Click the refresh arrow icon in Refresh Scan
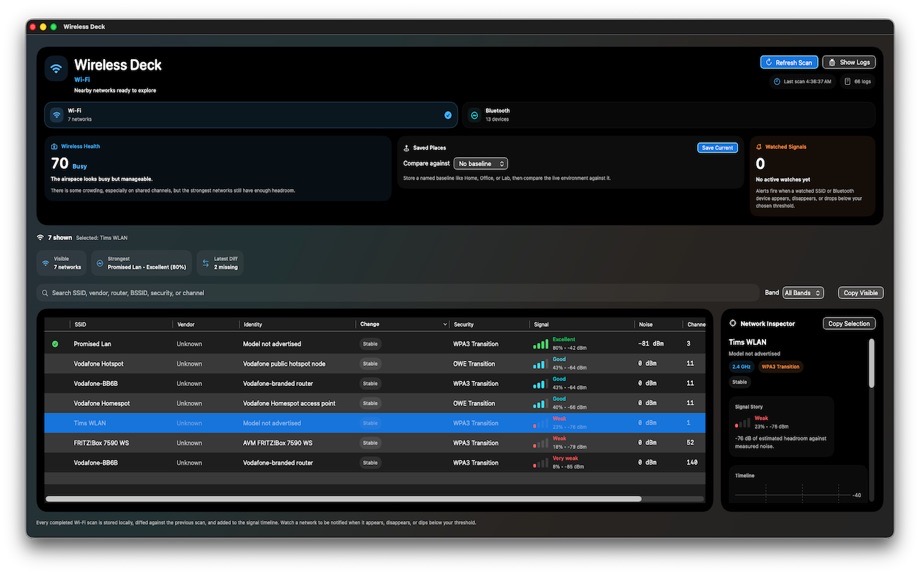 coord(769,62)
